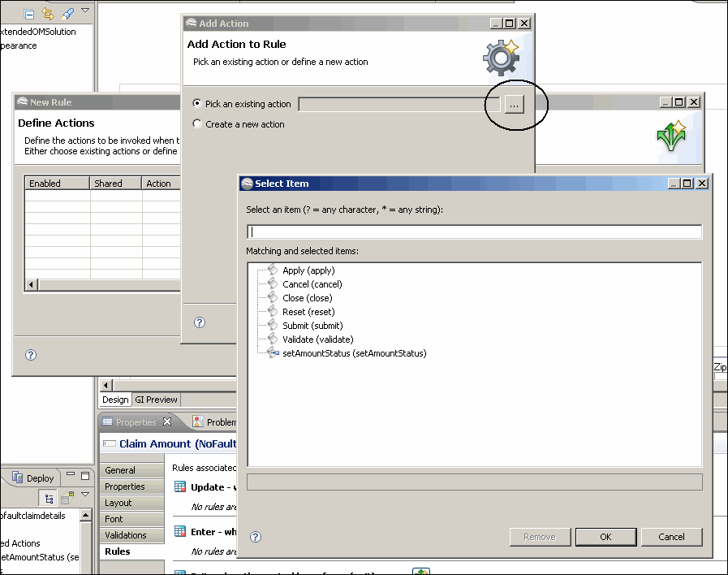Screen dimensions: 728x575
Task: Click the collapse-all icon in top-left toolbar
Action: 28,15
